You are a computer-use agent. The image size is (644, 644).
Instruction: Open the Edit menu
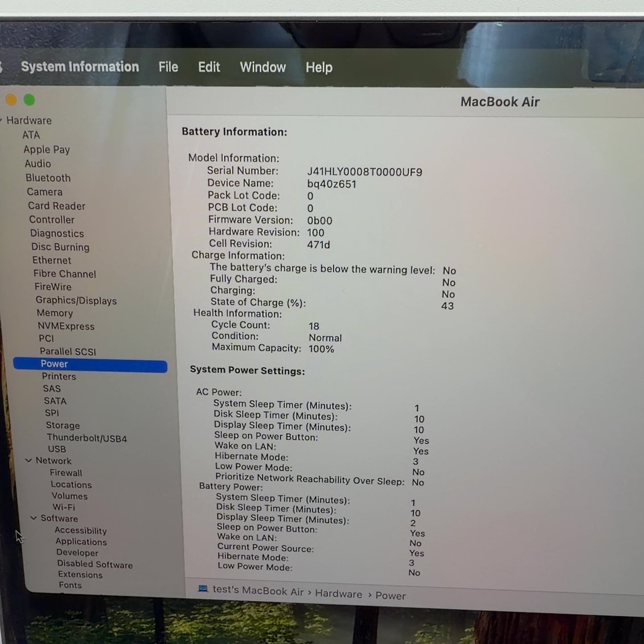pos(209,67)
